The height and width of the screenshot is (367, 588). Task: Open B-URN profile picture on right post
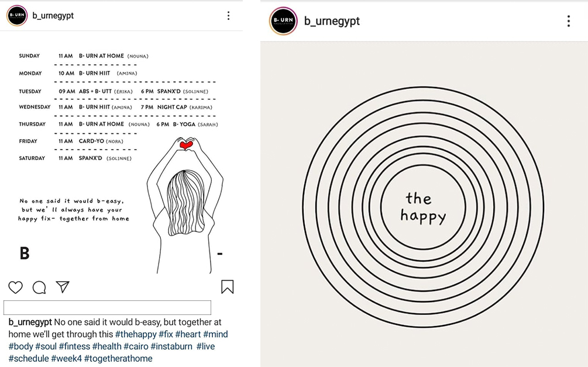pos(283,20)
